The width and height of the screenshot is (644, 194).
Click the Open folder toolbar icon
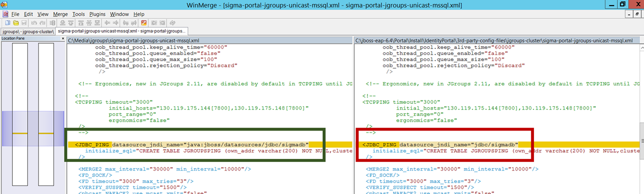(x=16, y=23)
